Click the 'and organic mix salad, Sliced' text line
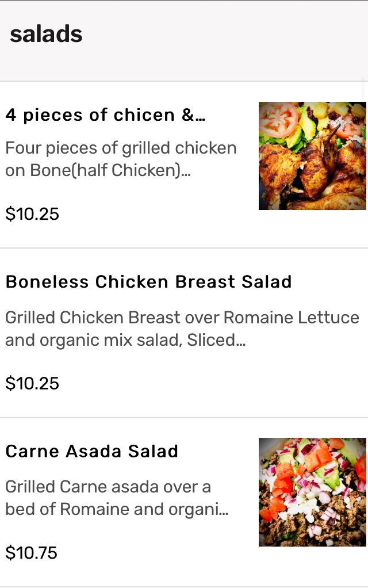The width and height of the screenshot is (368, 588). pos(125,340)
